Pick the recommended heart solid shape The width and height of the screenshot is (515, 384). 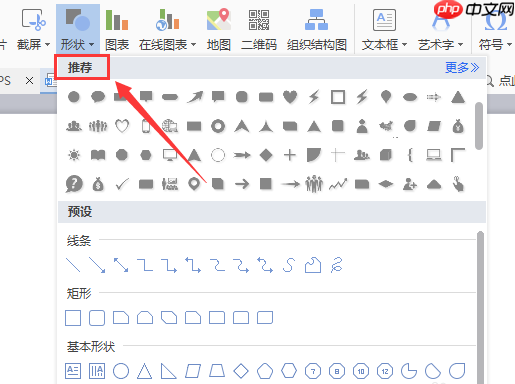[x=290, y=97]
